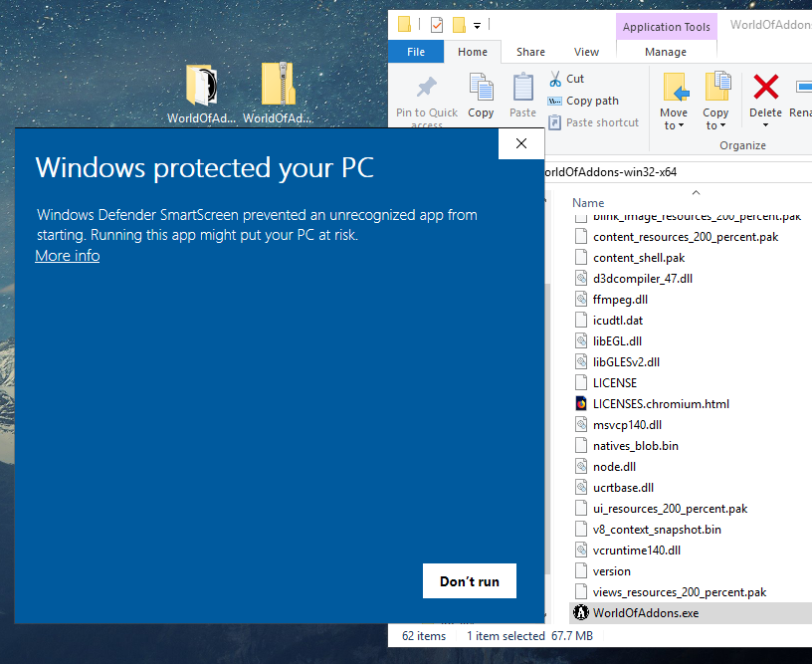This screenshot has width=812, height=664.
Task: Select the version file
Action: point(602,571)
